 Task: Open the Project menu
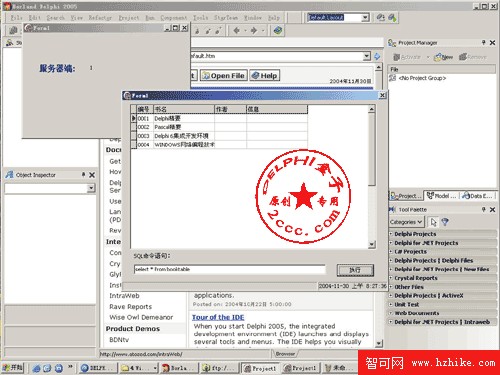[129, 18]
